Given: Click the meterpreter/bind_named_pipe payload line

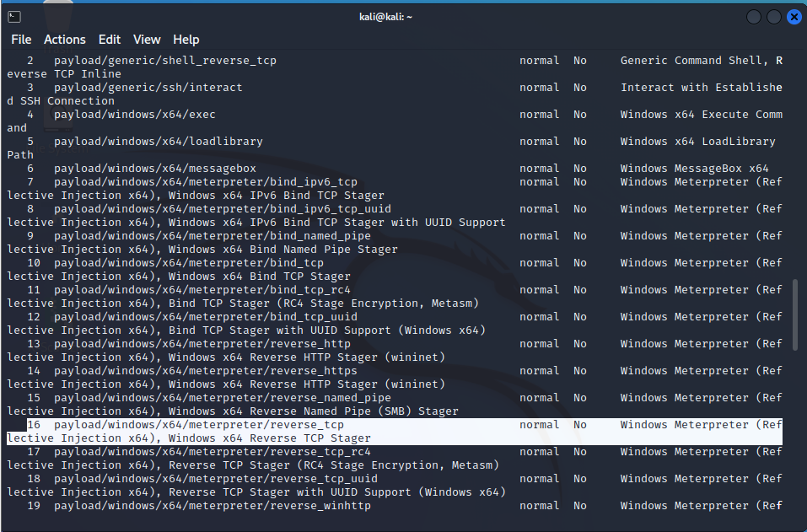Looking at the screenshot, I should [212, 235].
